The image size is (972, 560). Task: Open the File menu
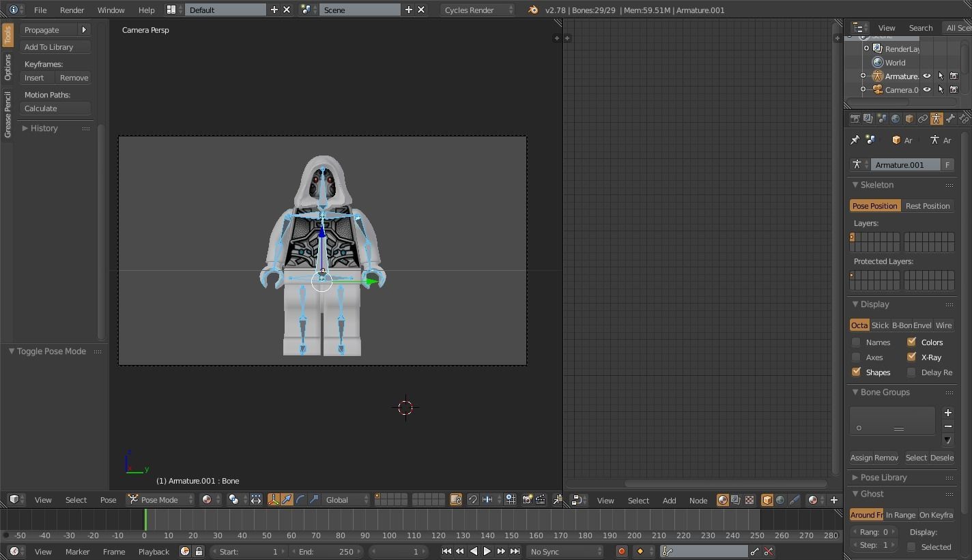[x=40, y=10]
